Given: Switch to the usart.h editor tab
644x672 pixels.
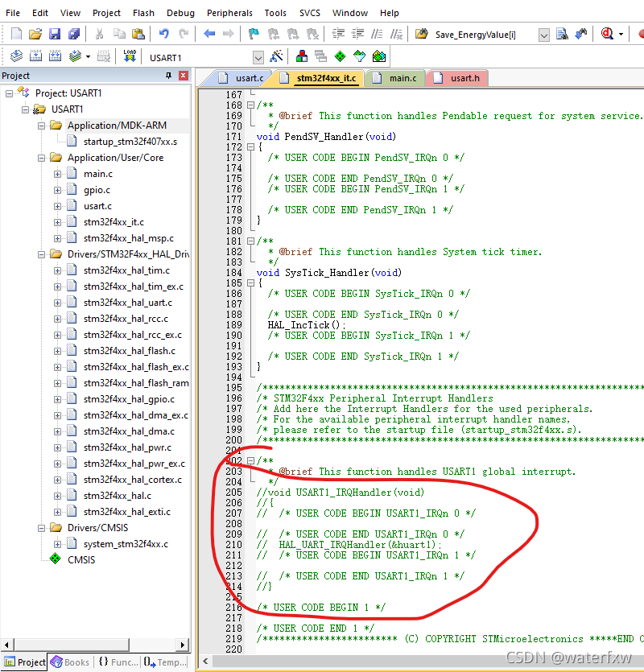Looking at the screenshot, I should (x=457, y=78).
